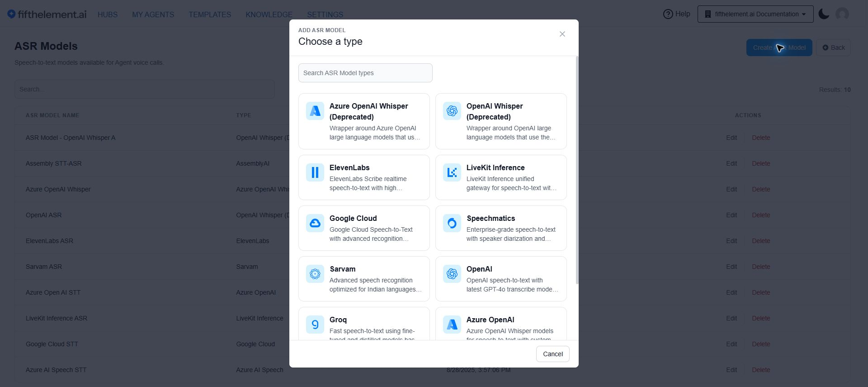Image resolution: width=868 pixels, height=387 pixels.
Task: Edit the Google Cloud STT row
Action: pos(731,344)
